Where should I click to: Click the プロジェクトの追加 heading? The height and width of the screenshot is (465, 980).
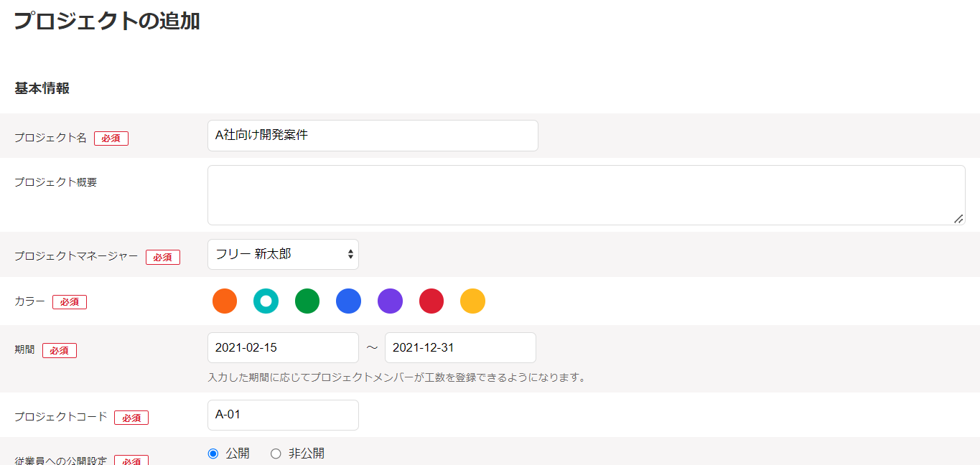[x=107, y=21]
